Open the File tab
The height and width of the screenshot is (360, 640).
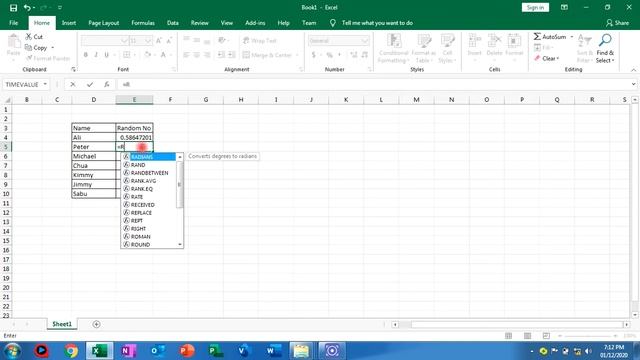[13, 23]
